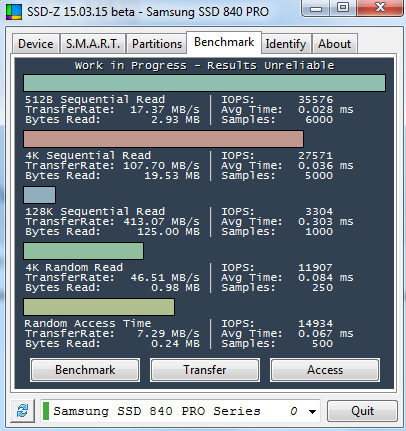Image resolution: width=406 pixels, height=431 pixels.
Task: Click the '125.00 MB' bytes read value
Action: coord(168,232)
